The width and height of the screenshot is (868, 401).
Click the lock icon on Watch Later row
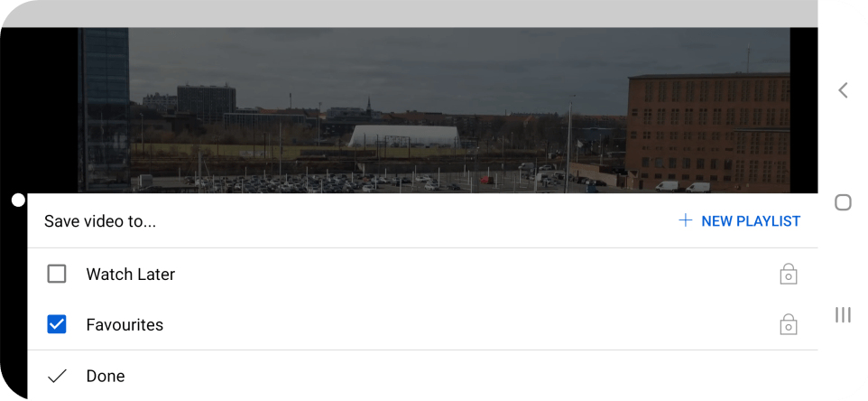pos(789,275)
